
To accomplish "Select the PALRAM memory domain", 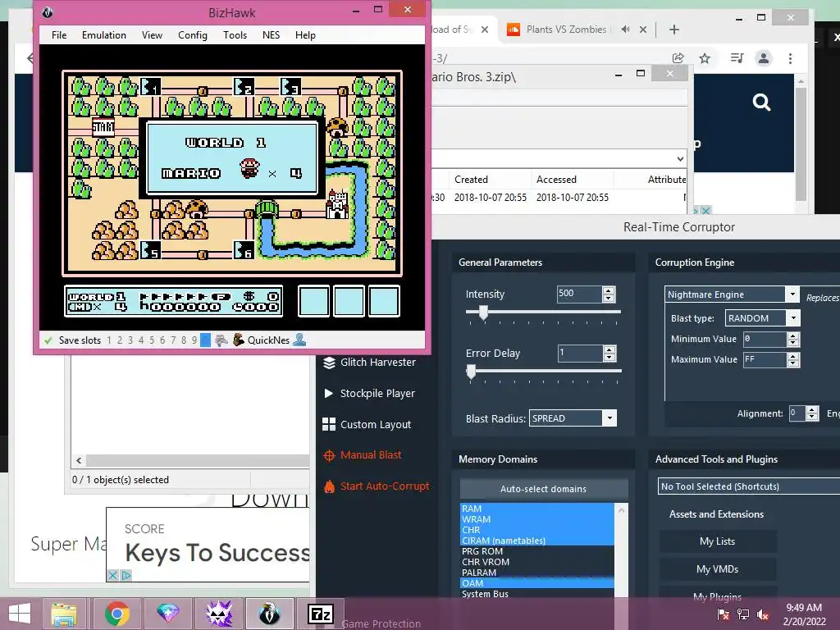I will coord(536,573).
